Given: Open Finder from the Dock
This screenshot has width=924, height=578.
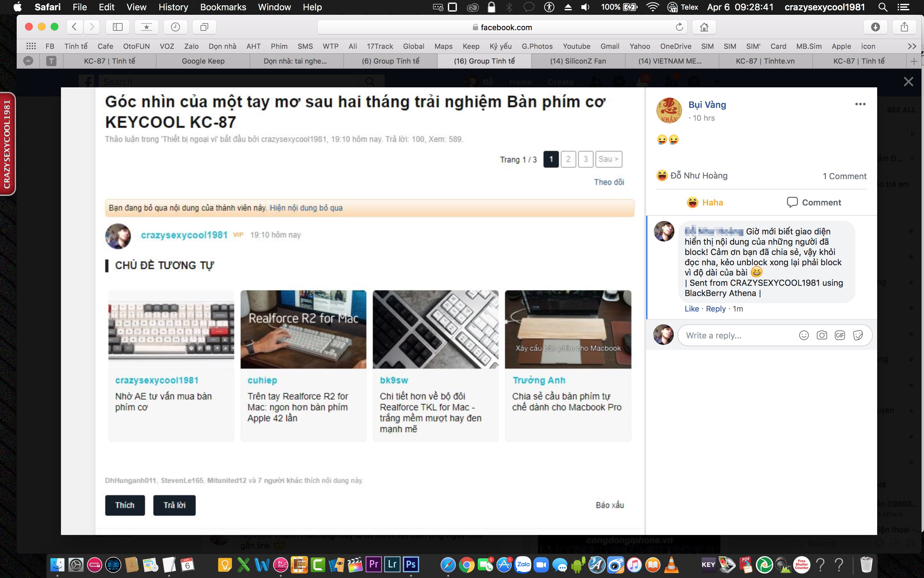Looking at the screenshot, I should click(58, 564).
